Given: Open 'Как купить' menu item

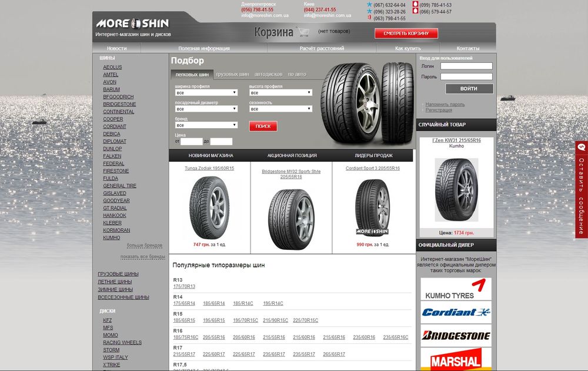Looking at the screenshot, I should (x=408, y=48).
